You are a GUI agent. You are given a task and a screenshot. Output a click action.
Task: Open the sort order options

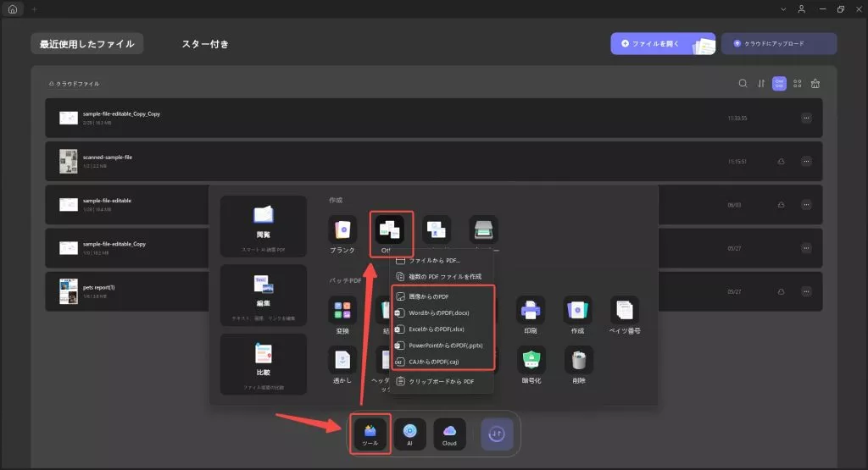pos(761,84)
